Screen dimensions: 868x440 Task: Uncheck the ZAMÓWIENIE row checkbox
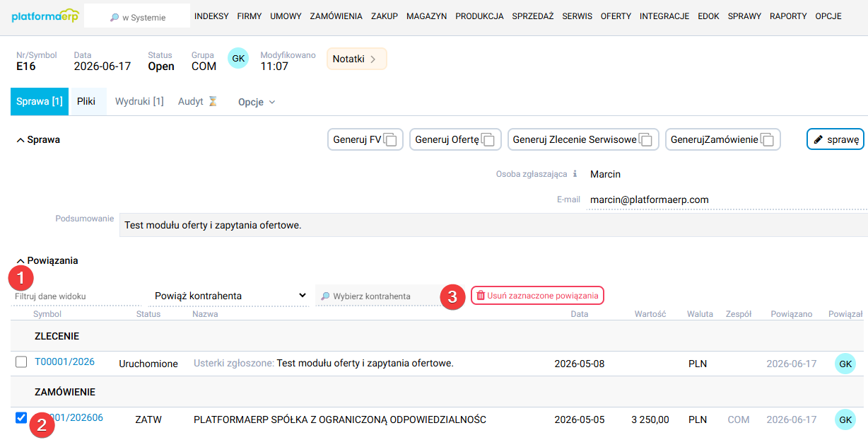21,417
